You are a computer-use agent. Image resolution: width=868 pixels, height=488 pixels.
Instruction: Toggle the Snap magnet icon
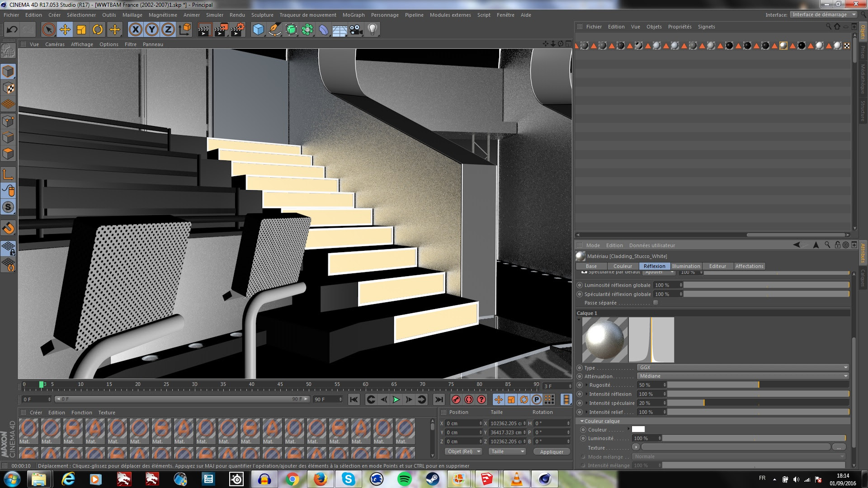click(x=9, y=228)
